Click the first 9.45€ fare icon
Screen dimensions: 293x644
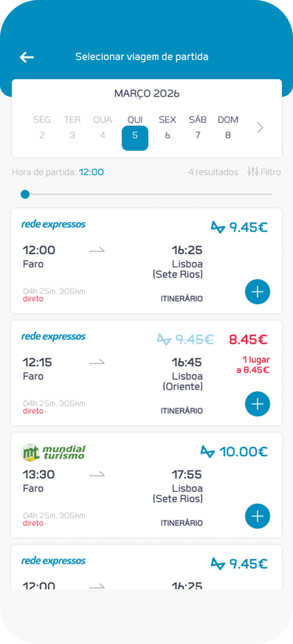(218, 227)
